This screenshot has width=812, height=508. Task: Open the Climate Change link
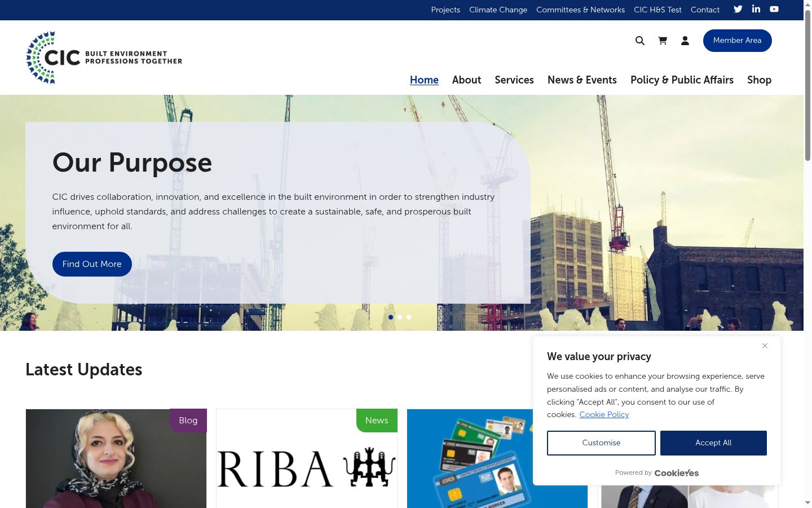pyautogui.click(x=498, y=10)
